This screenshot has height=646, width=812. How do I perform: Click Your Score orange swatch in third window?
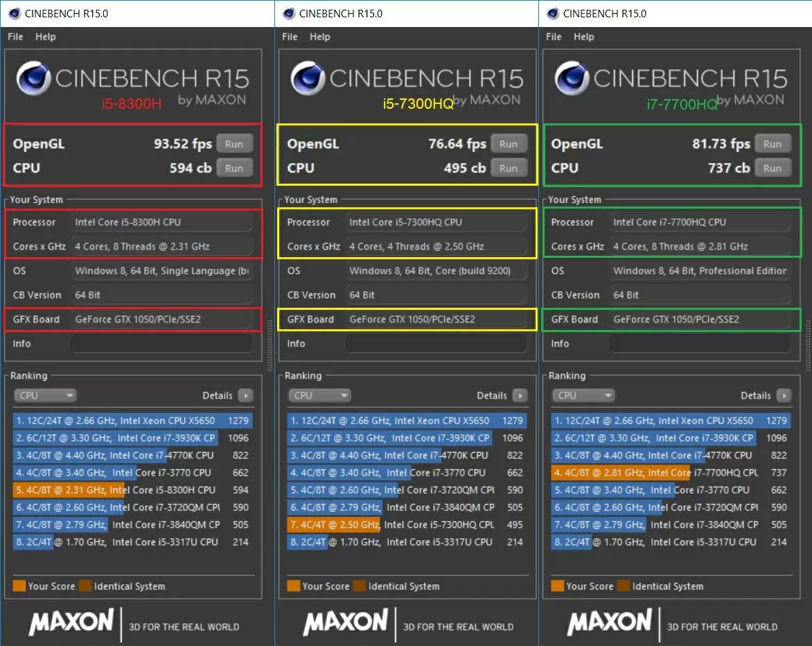click(x=558, y=586)
